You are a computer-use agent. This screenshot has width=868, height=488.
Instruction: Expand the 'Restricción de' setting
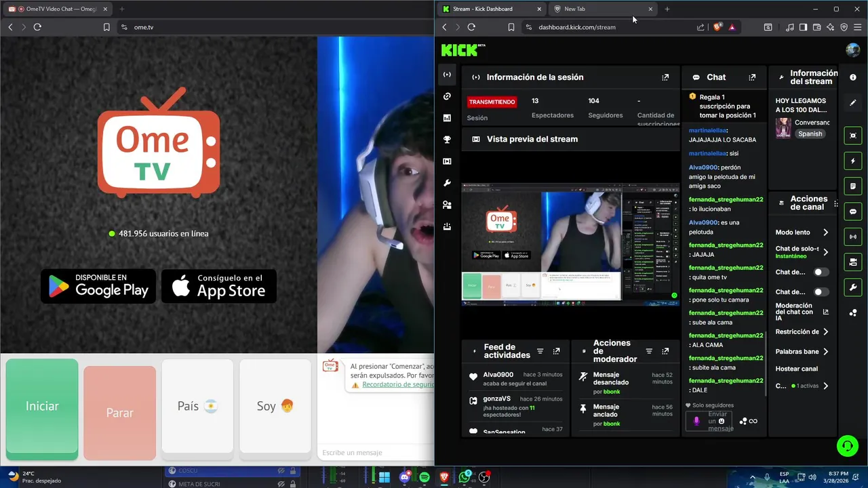tap(825, 331)
